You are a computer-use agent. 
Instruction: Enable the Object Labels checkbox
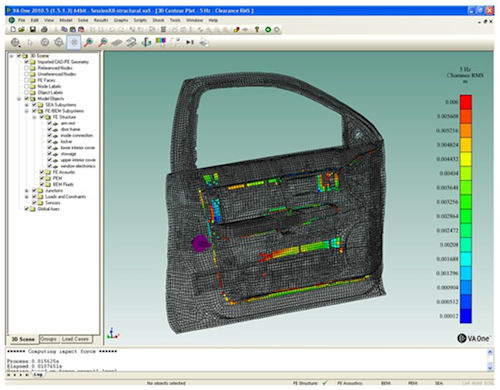[x=26, y=92]
